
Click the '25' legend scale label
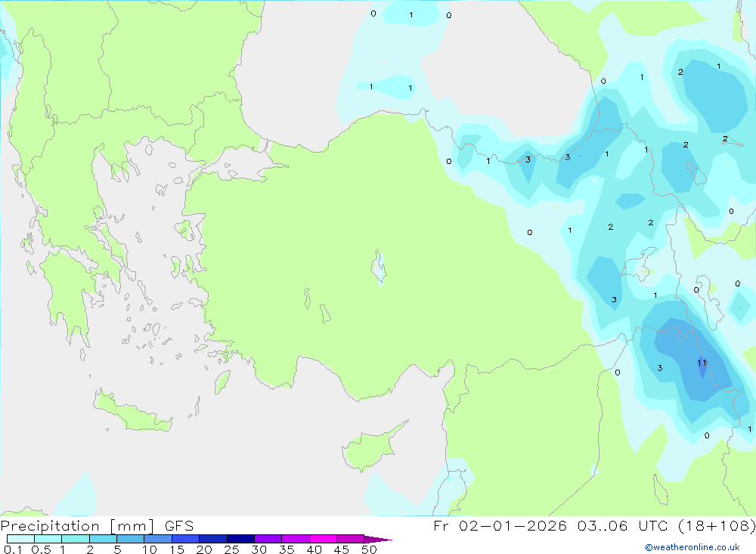coord(231,549)
